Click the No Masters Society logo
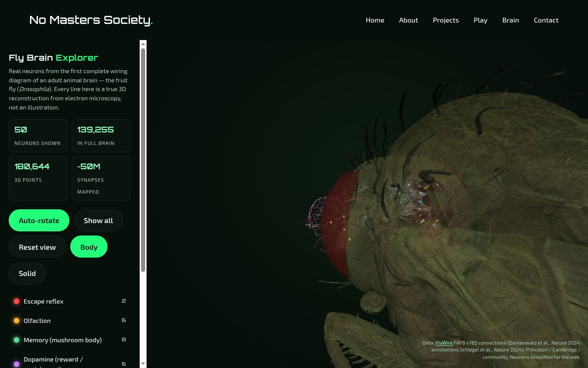The width and height of the screenshot is (588, 368). point(91,20)
